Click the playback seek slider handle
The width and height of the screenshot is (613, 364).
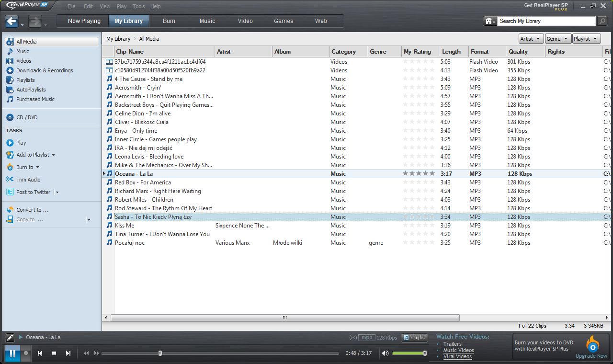[x=160, y=353]
